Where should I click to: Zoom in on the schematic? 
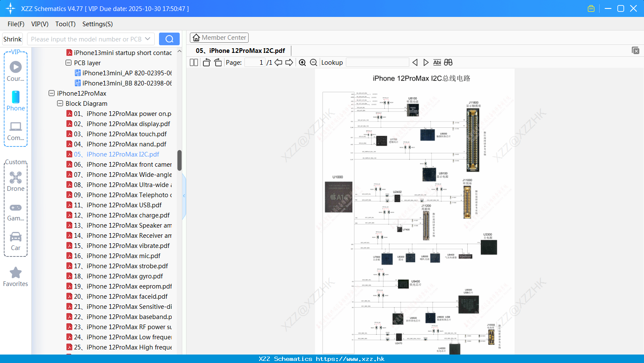click(302, 62)
